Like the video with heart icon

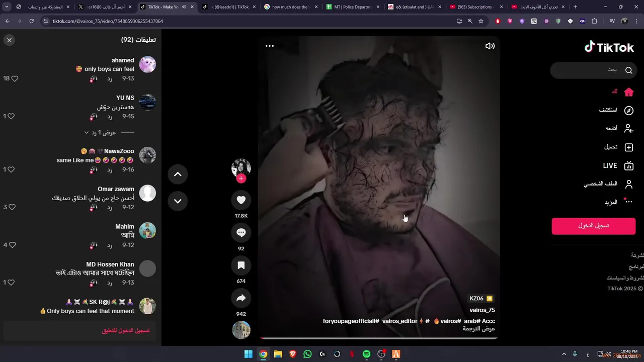(241, 200)
